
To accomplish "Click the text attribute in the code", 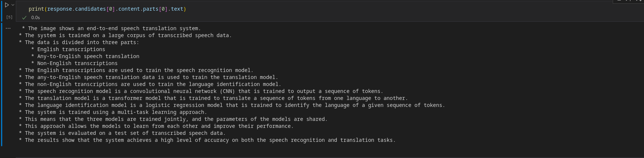I will (x=177, y=9).
